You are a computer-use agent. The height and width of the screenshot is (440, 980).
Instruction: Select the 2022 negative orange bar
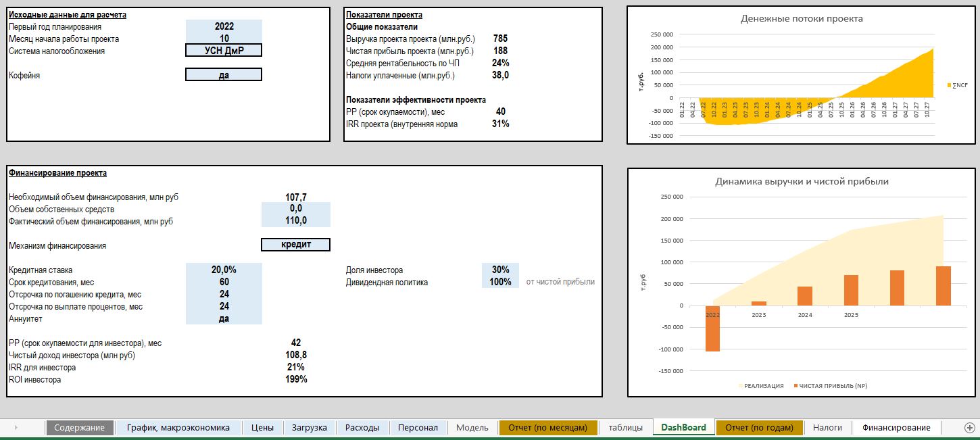(x=712, y=328)
